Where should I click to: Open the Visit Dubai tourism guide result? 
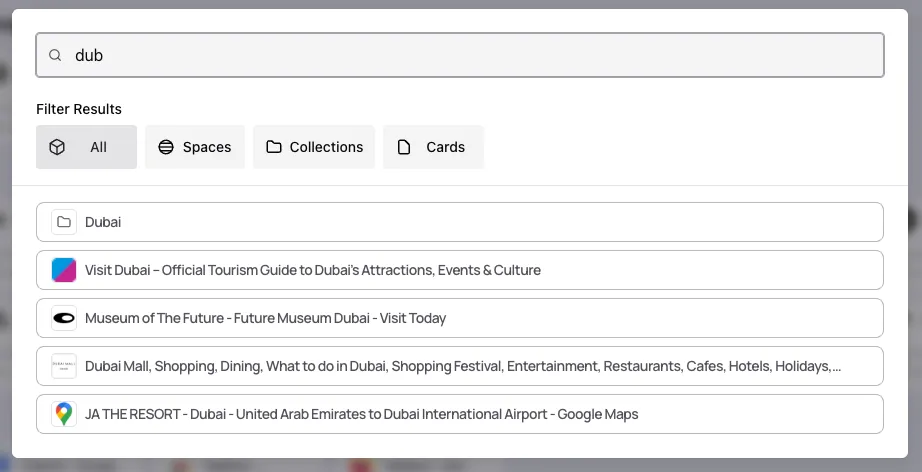pyautogui.click(x=460, y=270)
